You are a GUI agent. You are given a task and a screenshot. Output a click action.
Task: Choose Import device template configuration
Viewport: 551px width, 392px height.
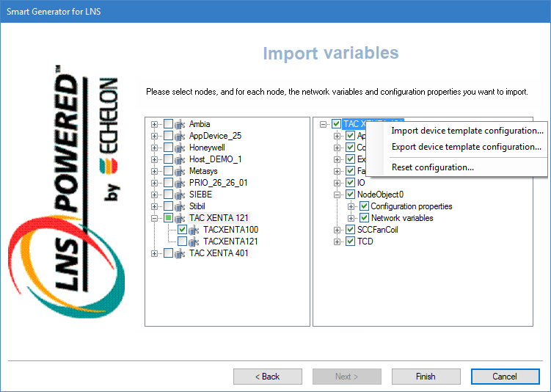(x=467, y=131)
